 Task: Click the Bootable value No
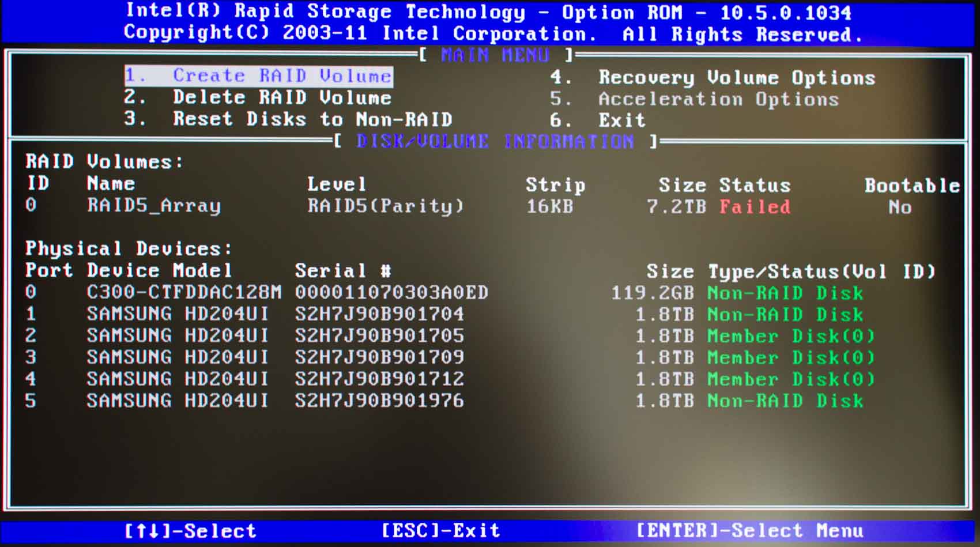900,208
